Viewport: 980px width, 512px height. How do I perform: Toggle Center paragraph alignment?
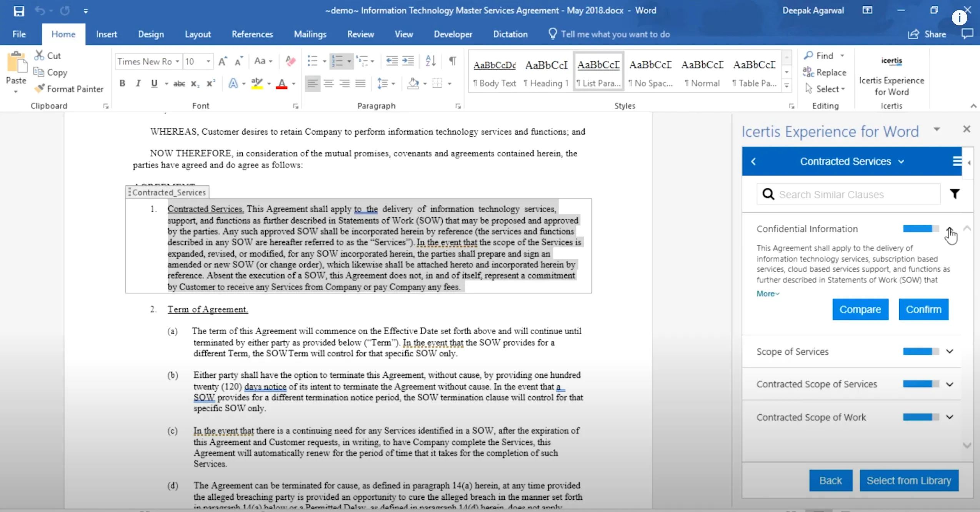tap(328, 83)
